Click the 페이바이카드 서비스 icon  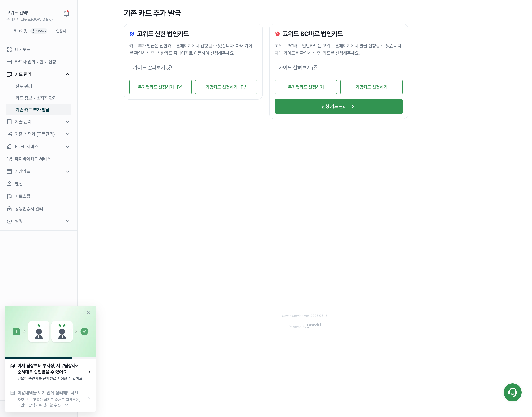tap(9, 159)
